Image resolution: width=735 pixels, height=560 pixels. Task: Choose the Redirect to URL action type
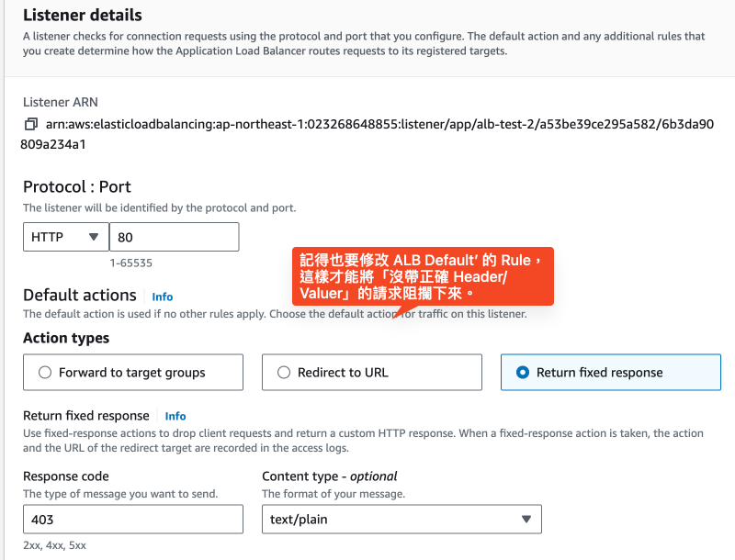[x=372, y=373]
